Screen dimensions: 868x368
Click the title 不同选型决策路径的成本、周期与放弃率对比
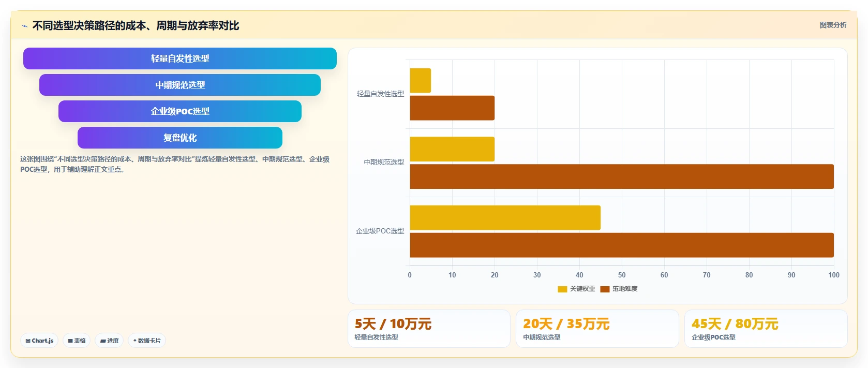coord(136,26)
